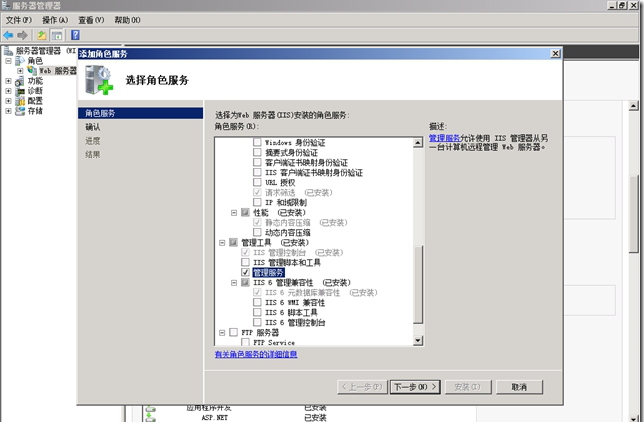Select the 角色服务 wizard step
This screenshot has width=644, height=438.
140,113
